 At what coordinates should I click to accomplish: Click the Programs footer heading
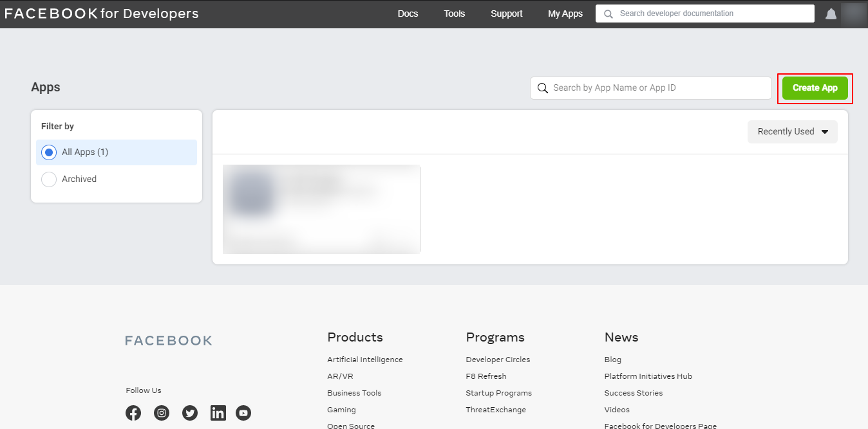tap(495, 337)
